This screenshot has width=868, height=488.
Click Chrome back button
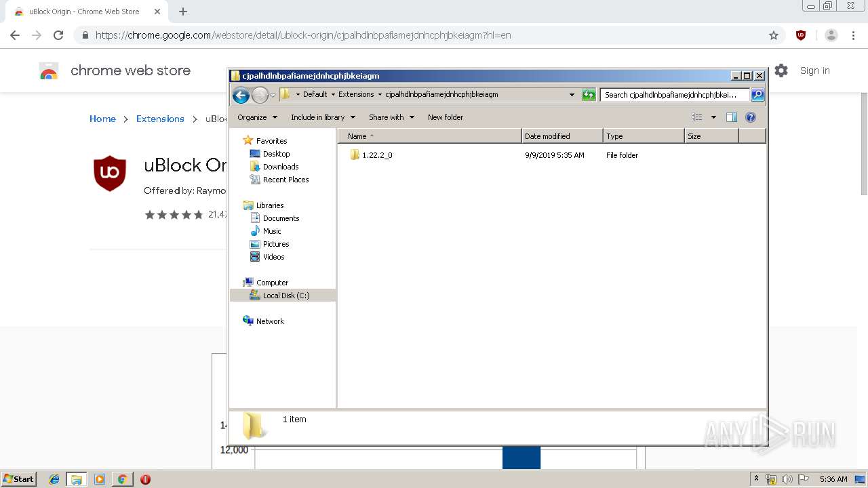click(15, 35)
